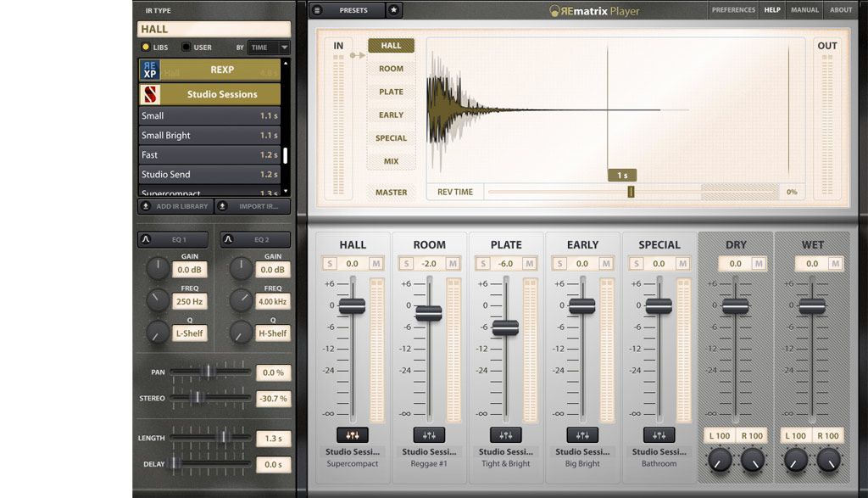The width and height of the screenshot is (868, 498).
Task: Expand the REXP library header
Action: [209, 70]
